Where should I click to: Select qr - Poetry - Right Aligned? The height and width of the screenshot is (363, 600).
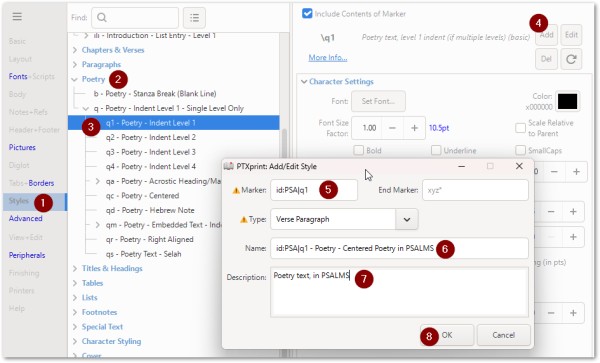click(x=150, y=239)
